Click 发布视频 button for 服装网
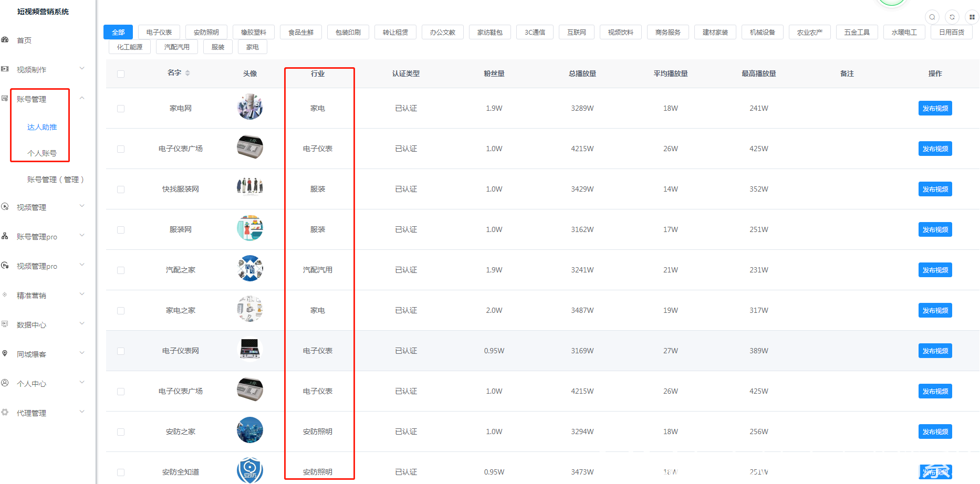This screenshot has height=484, width=980. pos(935,229)
